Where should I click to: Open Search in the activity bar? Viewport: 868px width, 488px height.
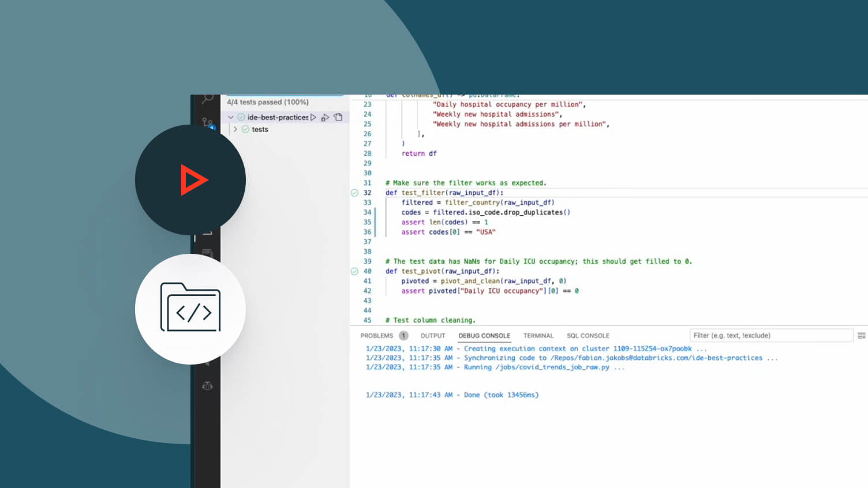(x=207, y=99)
